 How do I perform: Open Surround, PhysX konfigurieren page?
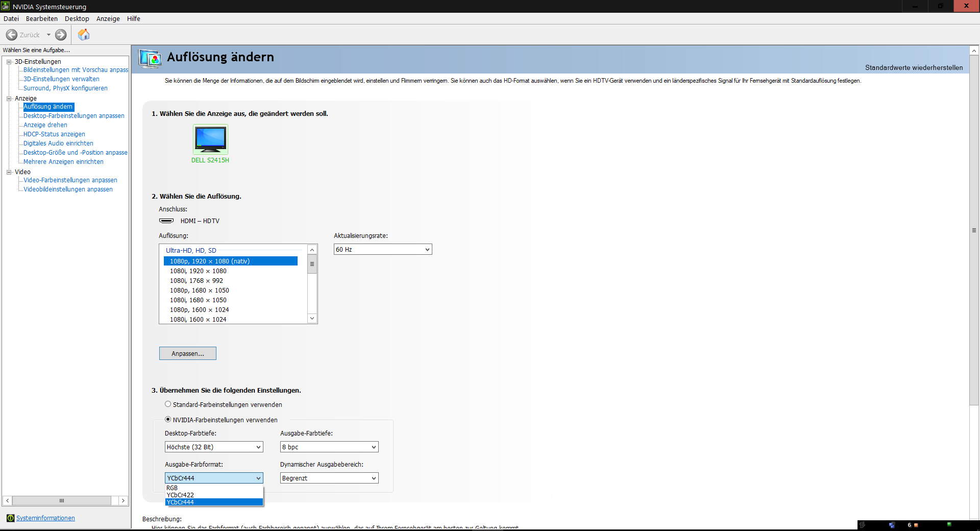pyautogui.click(x=65, y=88)
